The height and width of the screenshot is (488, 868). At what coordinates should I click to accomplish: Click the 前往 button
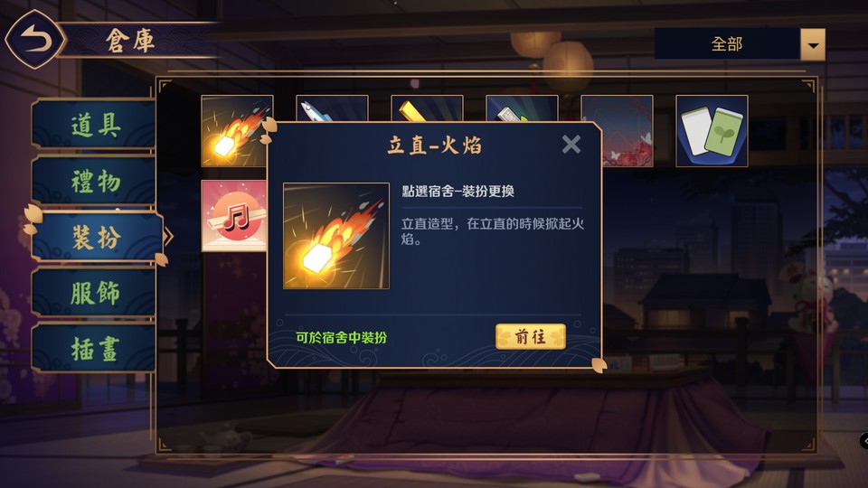[531, 336]
